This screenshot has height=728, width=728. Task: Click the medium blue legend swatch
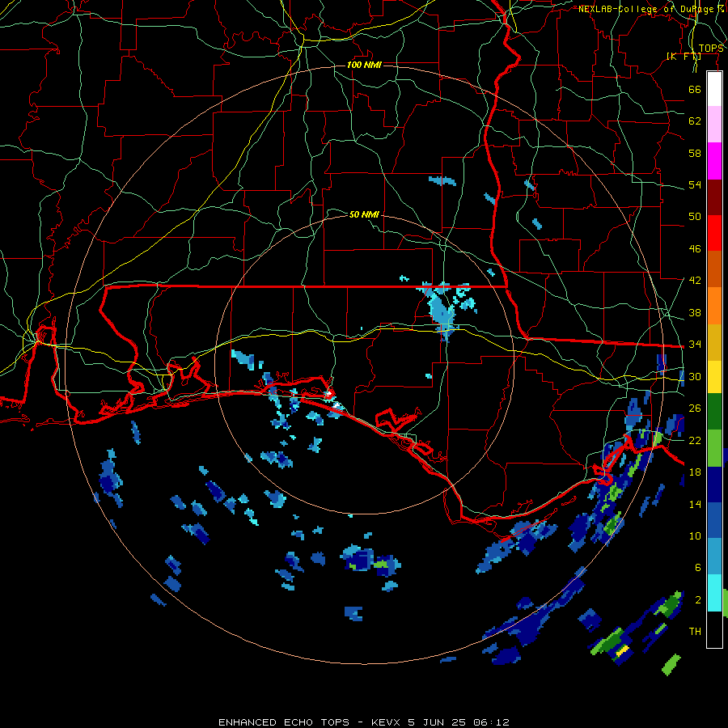(x=714, y=520)
